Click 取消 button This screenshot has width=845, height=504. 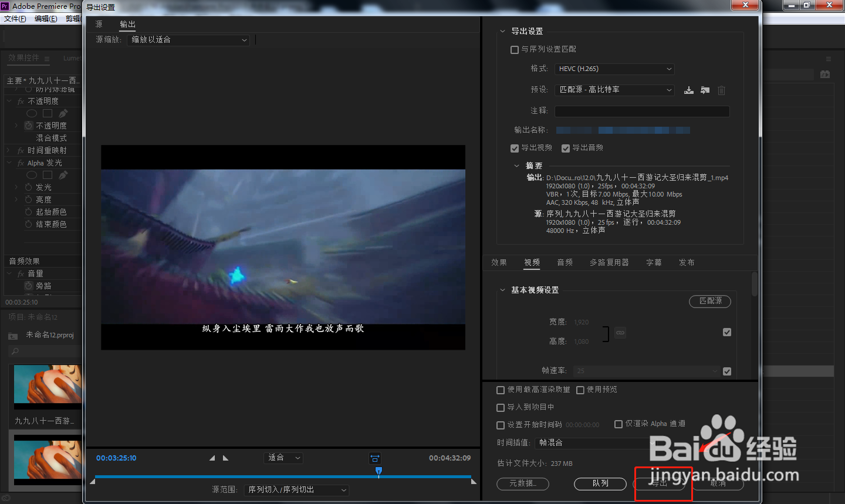tap(718, 483)
